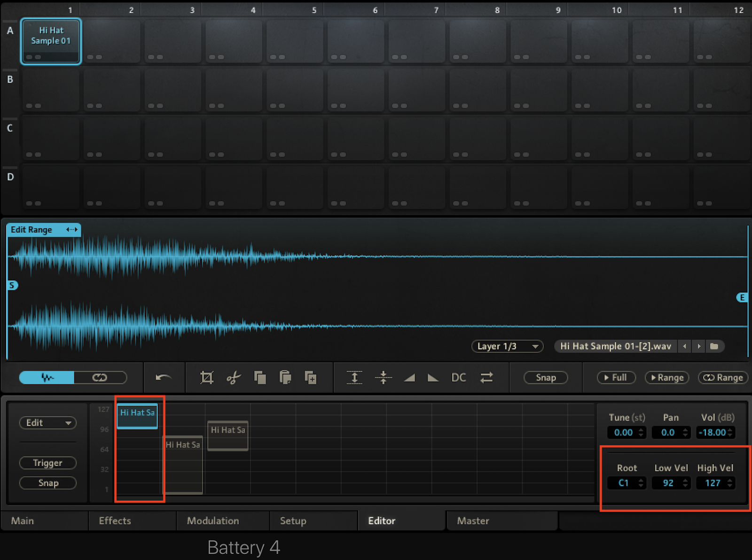Click the Root note field C1
The height and width of the screenshot is (560, 752).
tap(623, 483)
